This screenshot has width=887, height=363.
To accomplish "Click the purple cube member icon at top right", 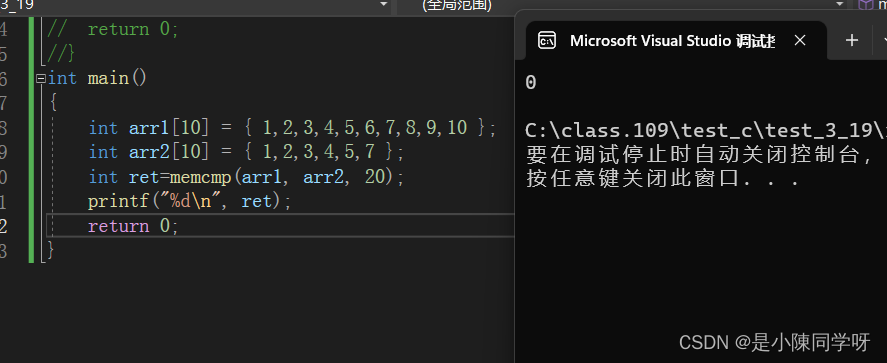I will pyautogui.click(x=865, y=5).
